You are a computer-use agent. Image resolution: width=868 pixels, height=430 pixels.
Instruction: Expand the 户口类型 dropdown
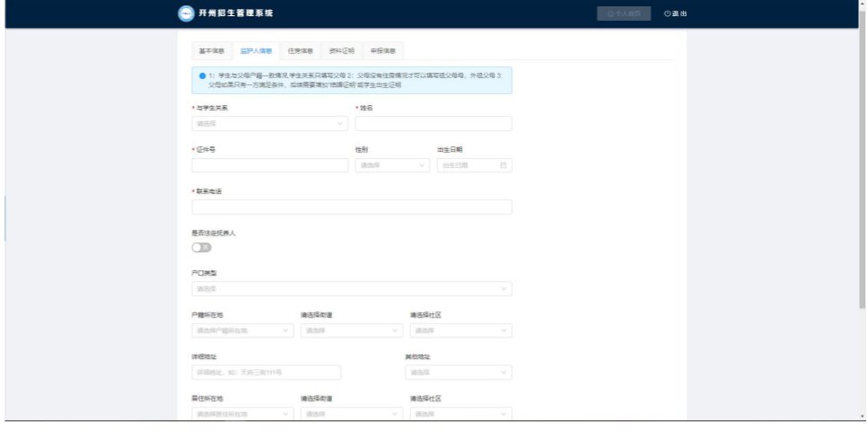[x=352, y=289]
